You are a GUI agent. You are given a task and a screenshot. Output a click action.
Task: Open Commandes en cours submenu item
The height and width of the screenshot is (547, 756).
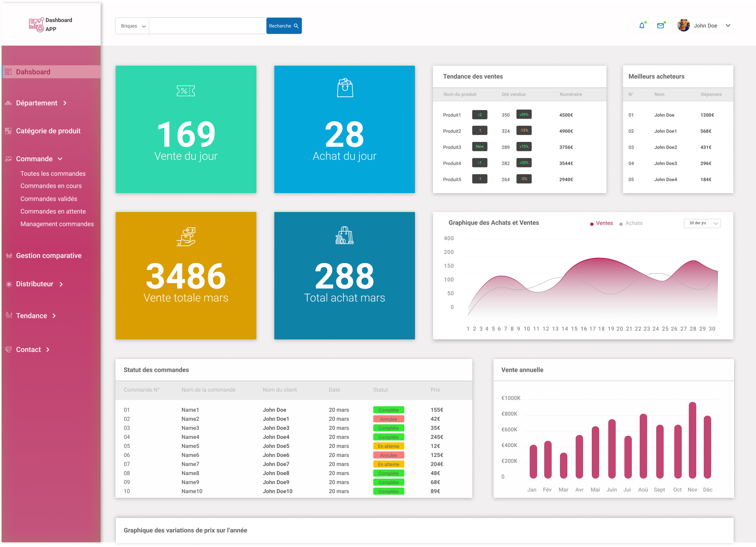51,186
